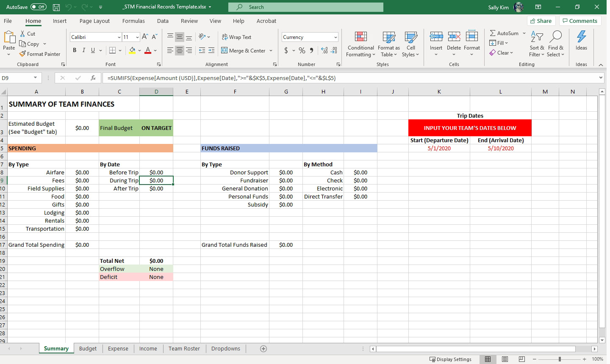Click the Decrease Decimal icon
Viewport: 610px width, 364px height.
pyautogui.click(x=334, y=50)
